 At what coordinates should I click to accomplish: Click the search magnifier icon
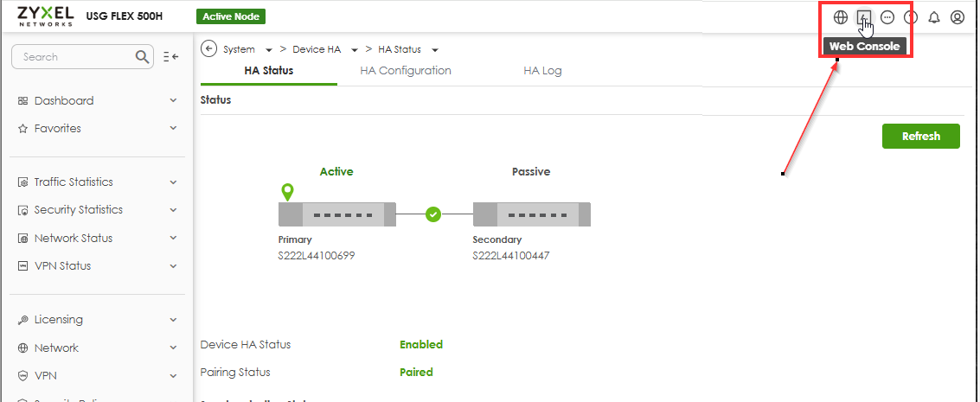point(144,57)
